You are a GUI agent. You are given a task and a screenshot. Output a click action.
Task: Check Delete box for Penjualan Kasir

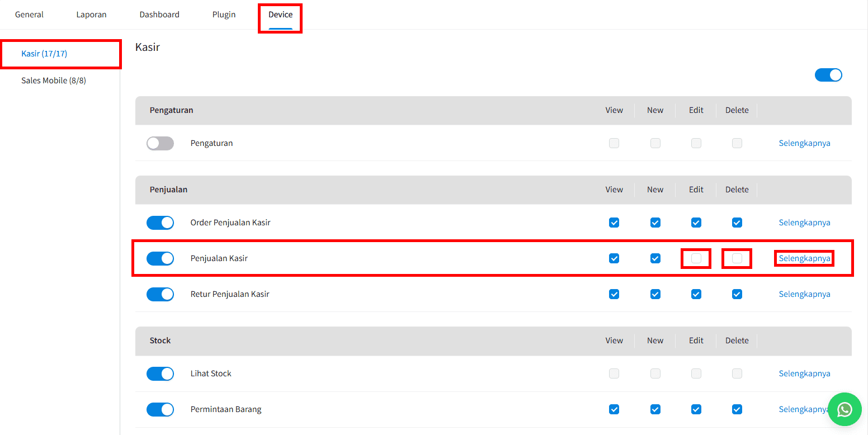737,258
